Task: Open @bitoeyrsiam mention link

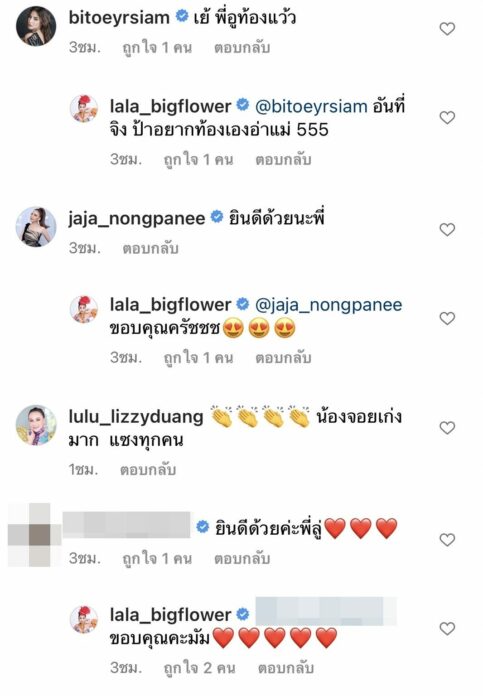Action: 311,107
